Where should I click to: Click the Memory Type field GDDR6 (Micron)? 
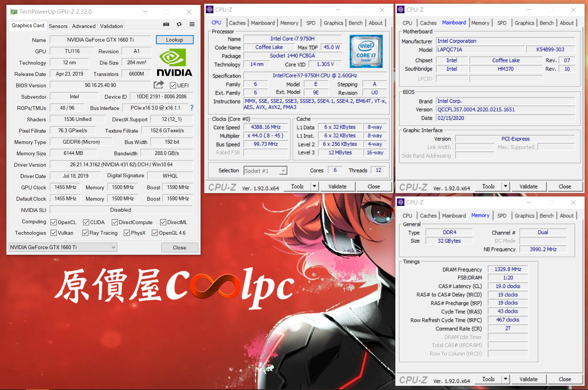coord(81,142)
